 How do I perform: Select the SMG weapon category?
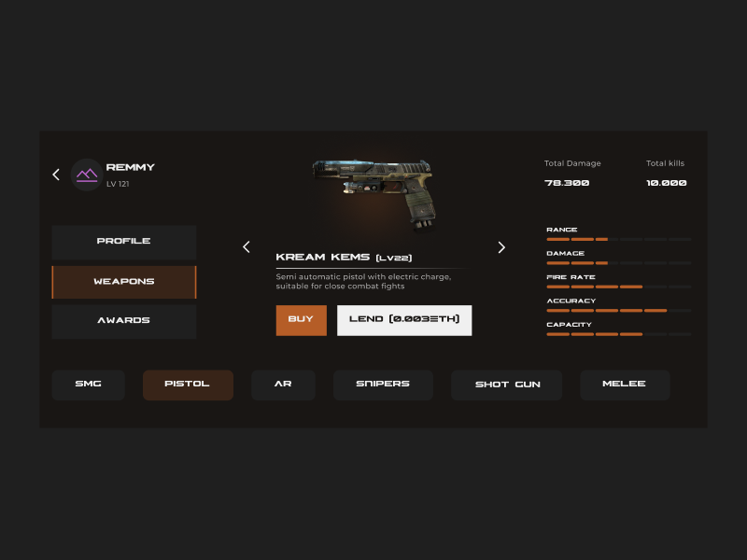(88, 385)
